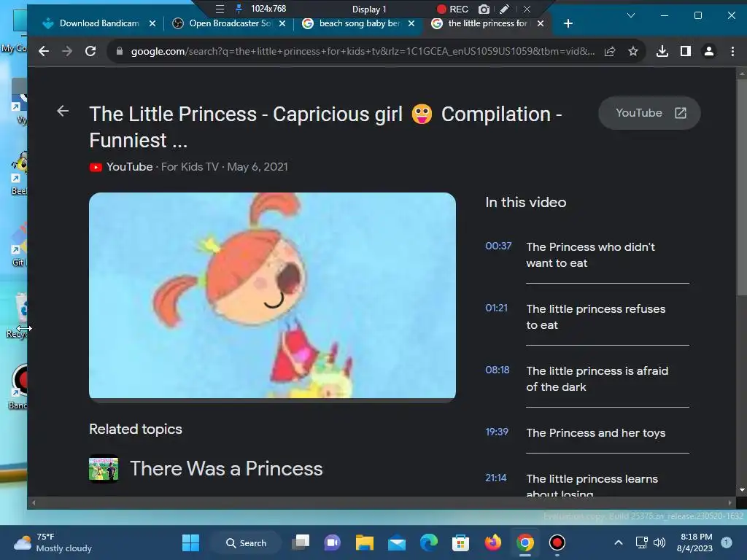Click the Bandicam pencil draw icon
Image resolution: width=747 pixels, height=560 pixels.
505,9
